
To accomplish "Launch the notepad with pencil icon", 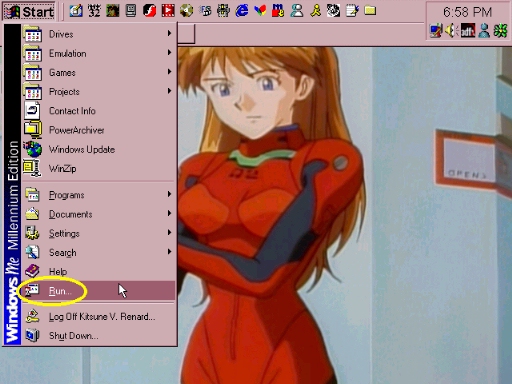I will pyautogui.click(x=352, y=11).
